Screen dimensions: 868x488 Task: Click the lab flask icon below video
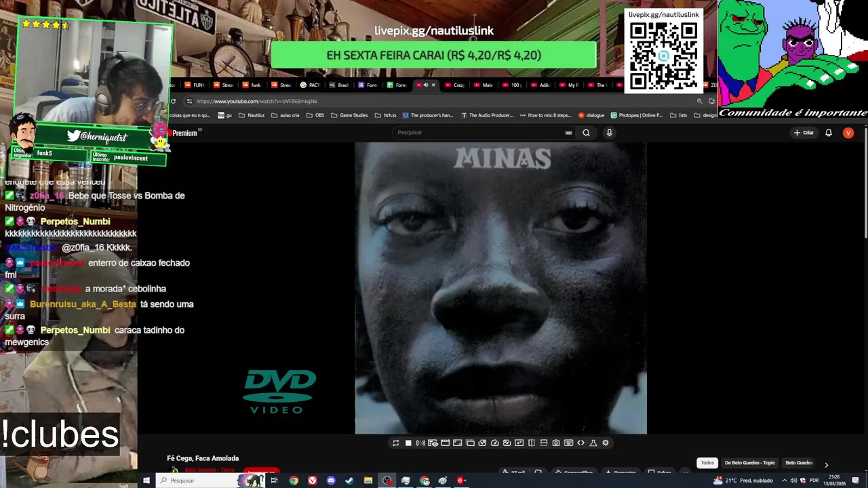593,443
